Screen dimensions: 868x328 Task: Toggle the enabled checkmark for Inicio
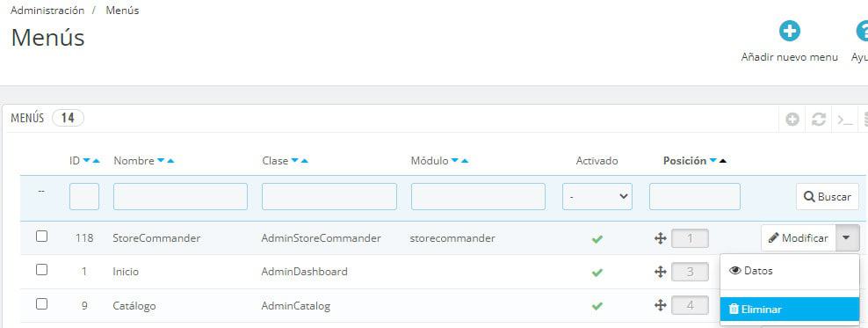point(597,273)
